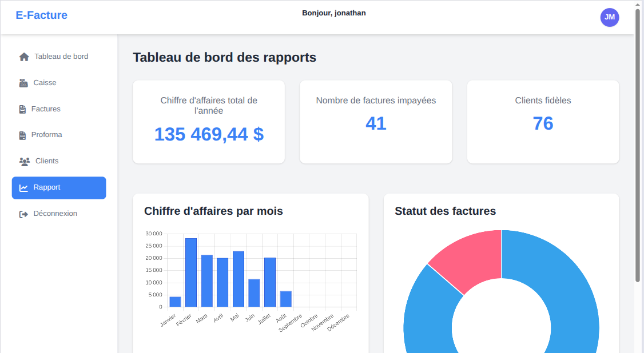Open Clients using the people icon
The height and width of the screenshot is (353, 644).
[x=24, y=161]
